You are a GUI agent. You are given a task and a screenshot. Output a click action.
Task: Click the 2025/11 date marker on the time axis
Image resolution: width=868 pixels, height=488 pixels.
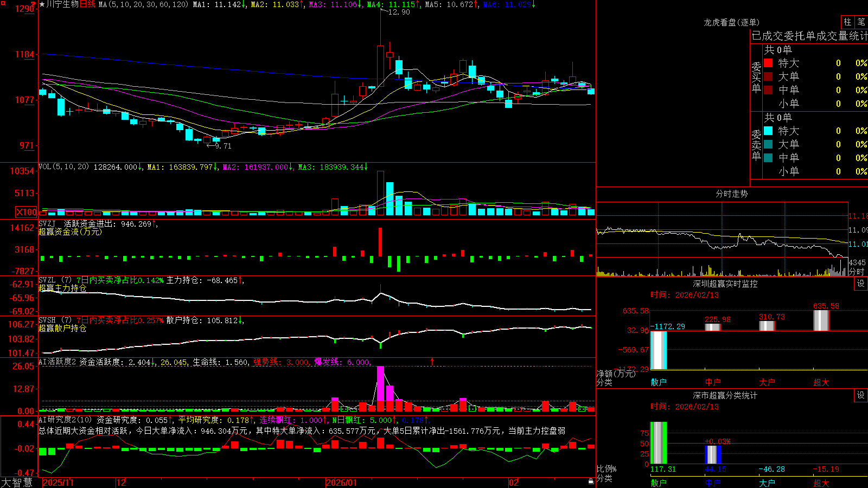point(58,483)
